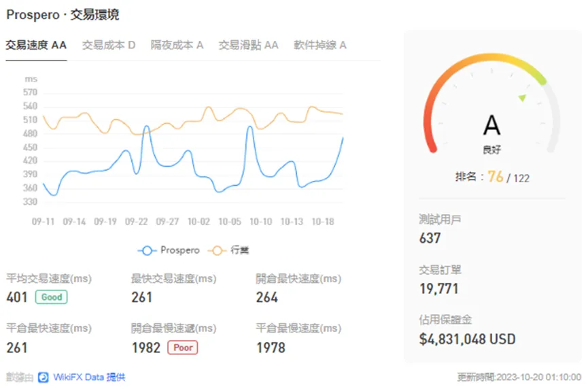Screen dimensions: 588x387
Task: Click the green gauge pointer arrow
Action: click(x=522, y=98)
